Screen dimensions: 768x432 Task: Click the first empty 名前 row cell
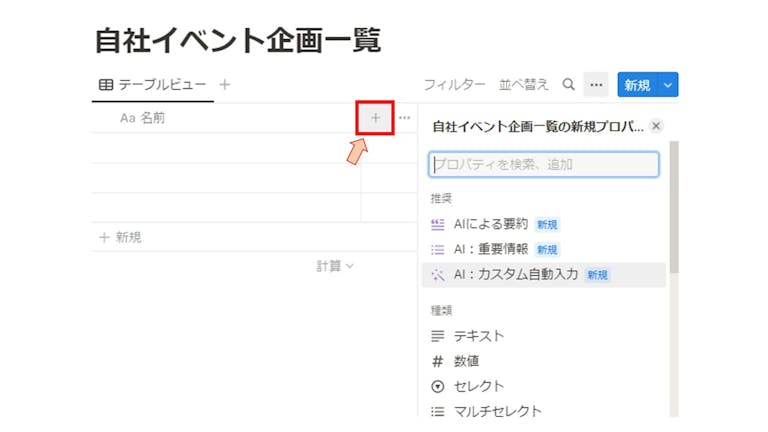226,148
